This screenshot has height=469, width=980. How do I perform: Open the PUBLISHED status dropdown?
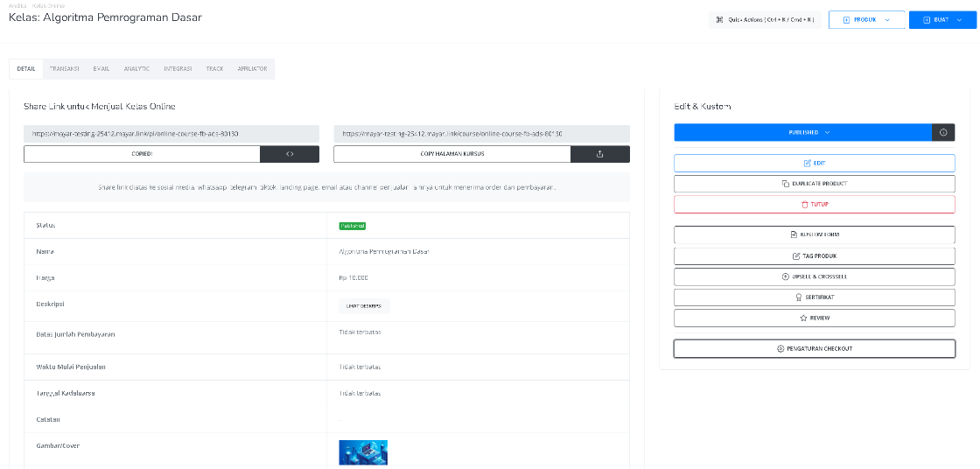(802, 133)
